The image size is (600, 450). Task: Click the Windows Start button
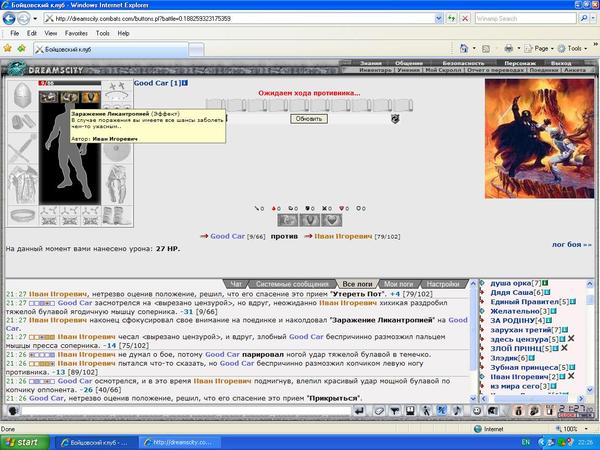coord(24,442)
